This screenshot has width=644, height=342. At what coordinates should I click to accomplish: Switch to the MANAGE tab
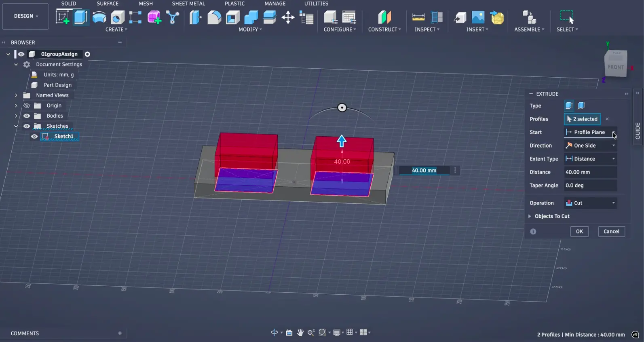click(275, 4)
